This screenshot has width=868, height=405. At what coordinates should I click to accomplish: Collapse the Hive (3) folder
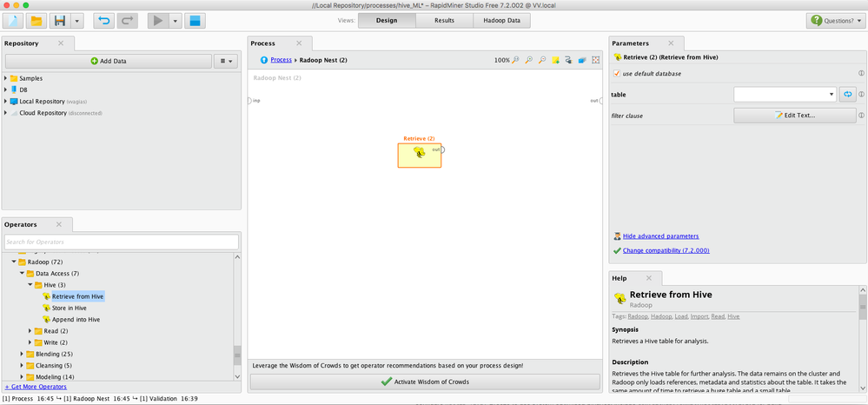coord(30,285)
